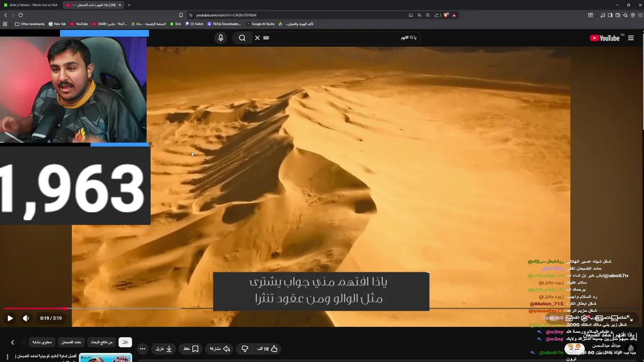
Task: Open a new browser tab
Action: coord(129,5)
